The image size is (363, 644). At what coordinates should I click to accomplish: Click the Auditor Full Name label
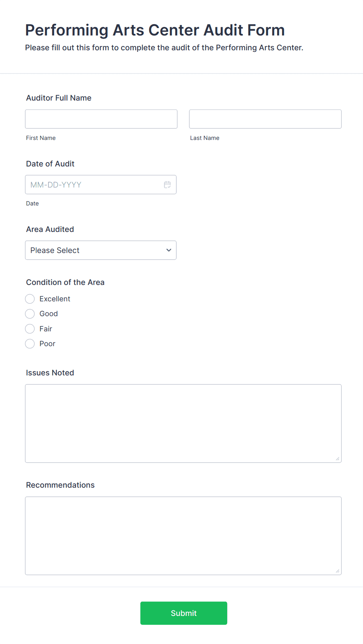[x=59, y=98]
